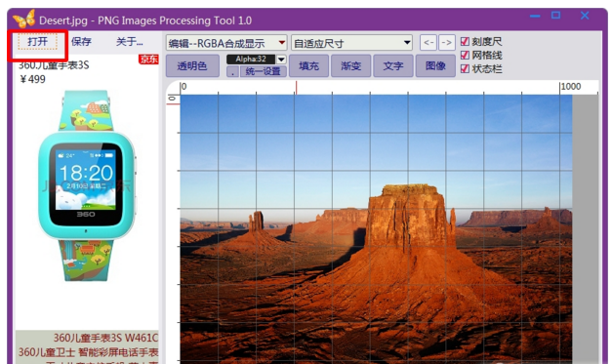Open the 自适应尺寸 size dropdown

[x=351, y=43]
